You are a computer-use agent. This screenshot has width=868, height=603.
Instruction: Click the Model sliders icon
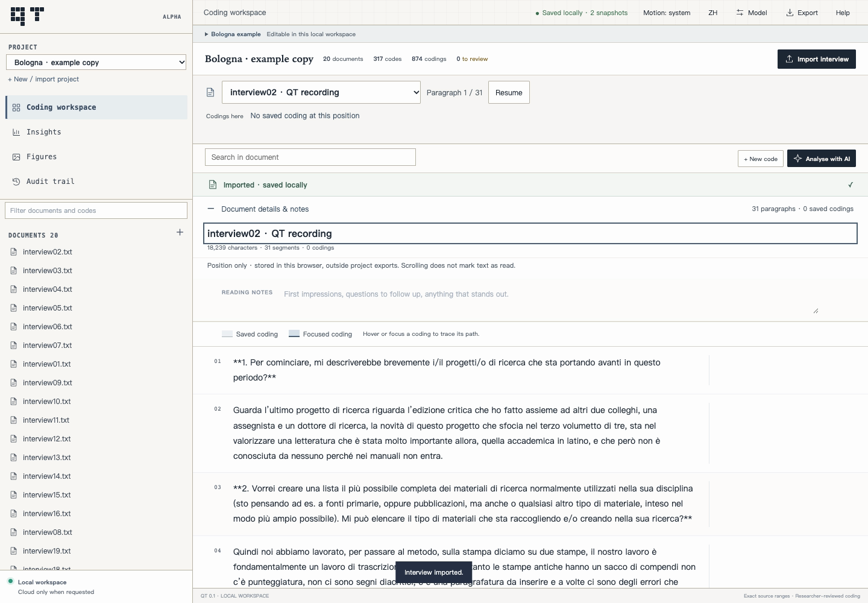tap(740, 13)
